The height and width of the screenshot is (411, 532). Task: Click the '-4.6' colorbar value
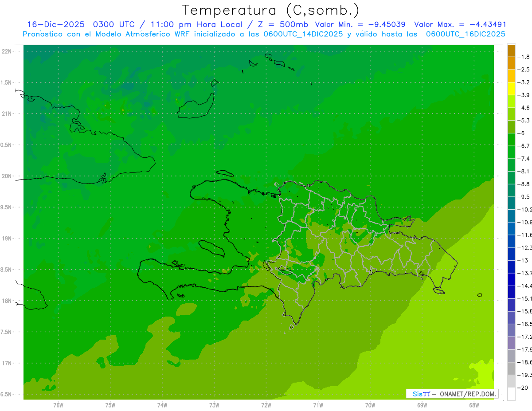(524, 108)
